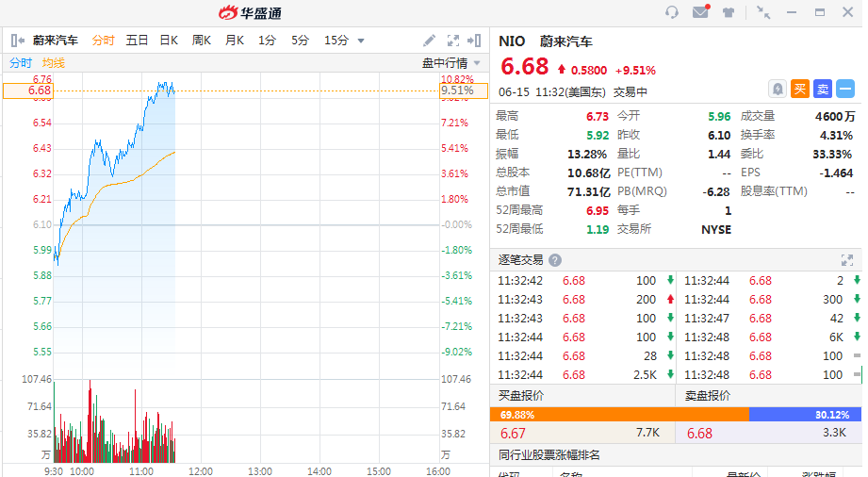Click the customer service headset icon
868x477 pixels.
[x=672, y=12]
